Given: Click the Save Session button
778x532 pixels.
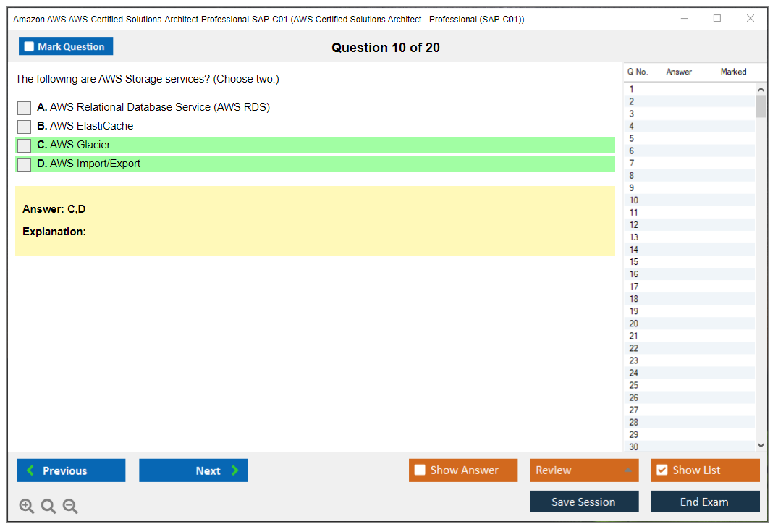Looking at the screenshot, I should (x=584, y=502).
